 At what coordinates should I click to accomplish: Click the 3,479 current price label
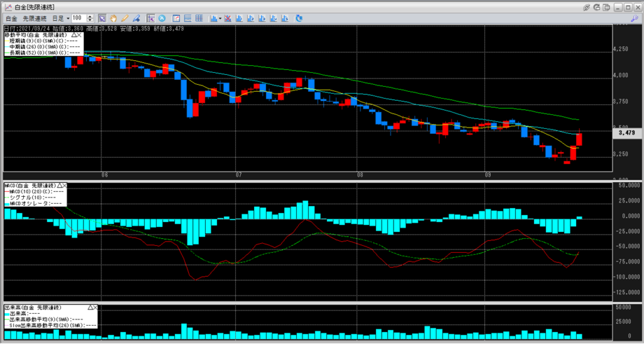[x=626, y=133]
